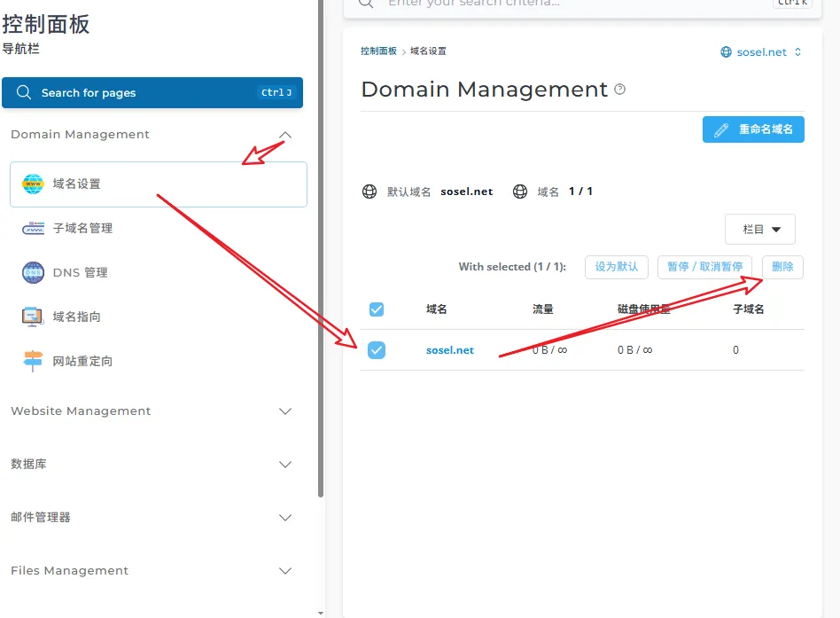Click the 删除 button
Screen dimensions: 840x618
(x=782, y=267)
